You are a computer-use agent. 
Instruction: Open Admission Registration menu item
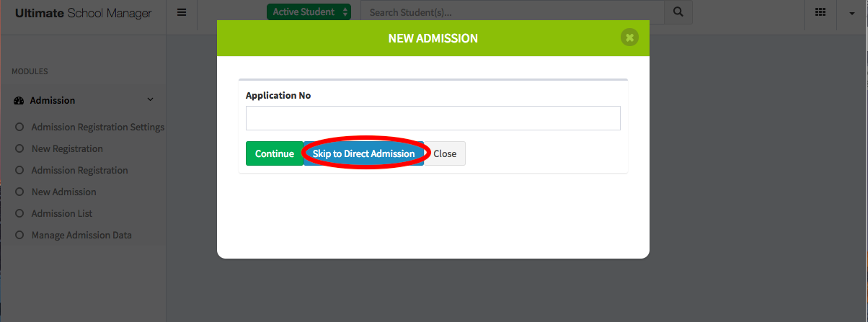point(80,171)
